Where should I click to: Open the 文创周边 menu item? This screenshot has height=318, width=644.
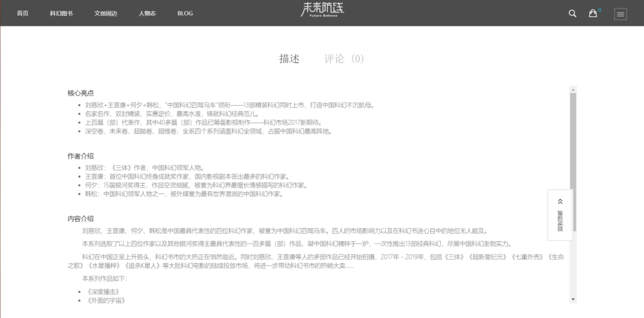[106, 13]
